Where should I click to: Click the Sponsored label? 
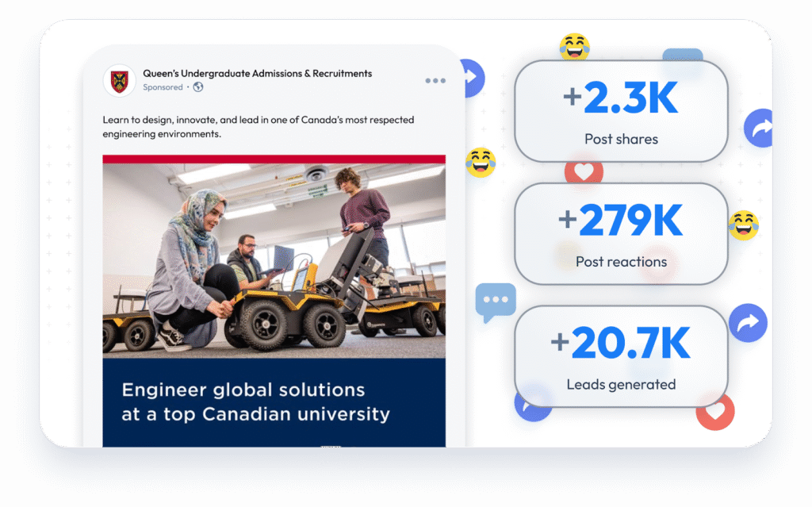point(163,87)
